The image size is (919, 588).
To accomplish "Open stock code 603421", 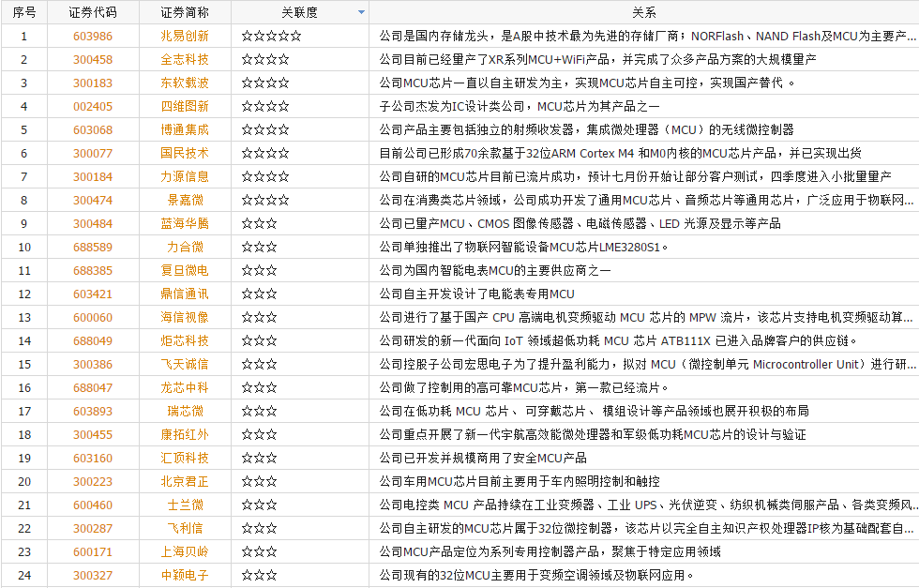I will click(93, 294).
